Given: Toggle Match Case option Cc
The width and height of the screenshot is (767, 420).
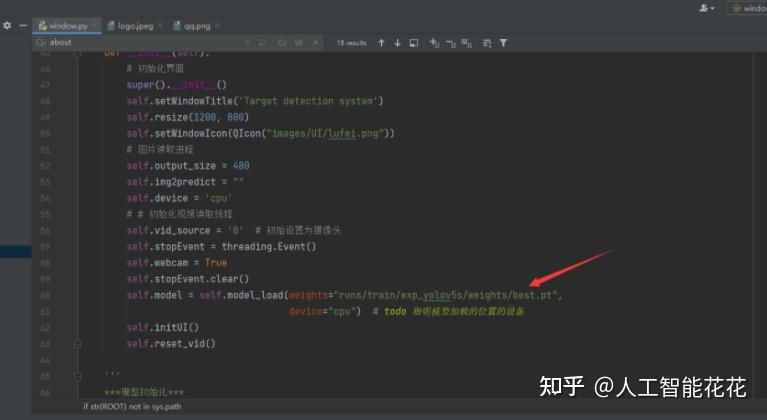Looking at the screenshot, I should coord(283,43).
